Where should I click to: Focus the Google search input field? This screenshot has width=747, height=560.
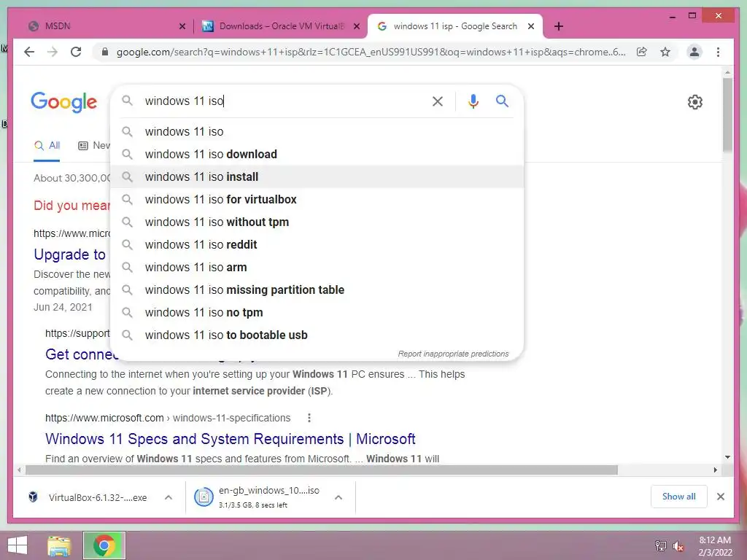[284, 101]
